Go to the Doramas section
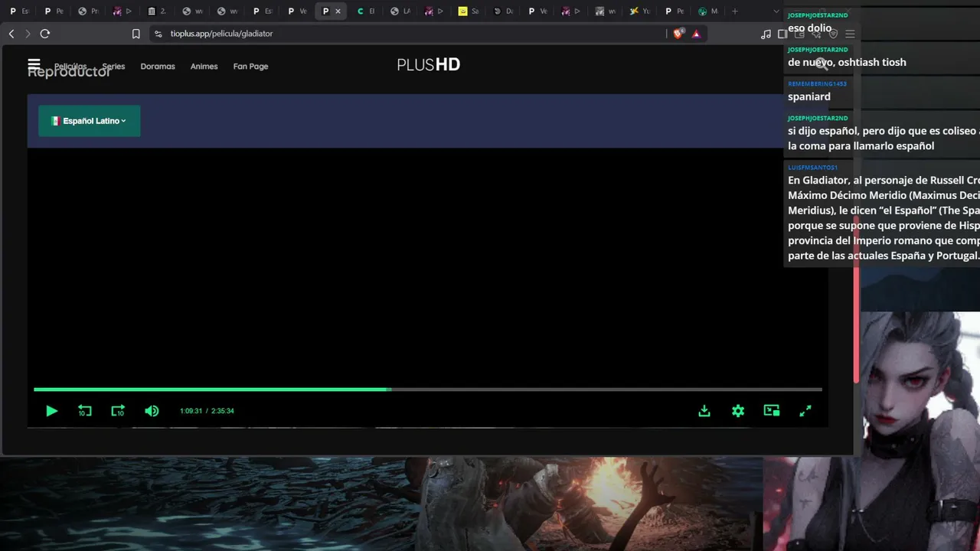Viewport: 980px width, 551px height. (x=158, y=67)
